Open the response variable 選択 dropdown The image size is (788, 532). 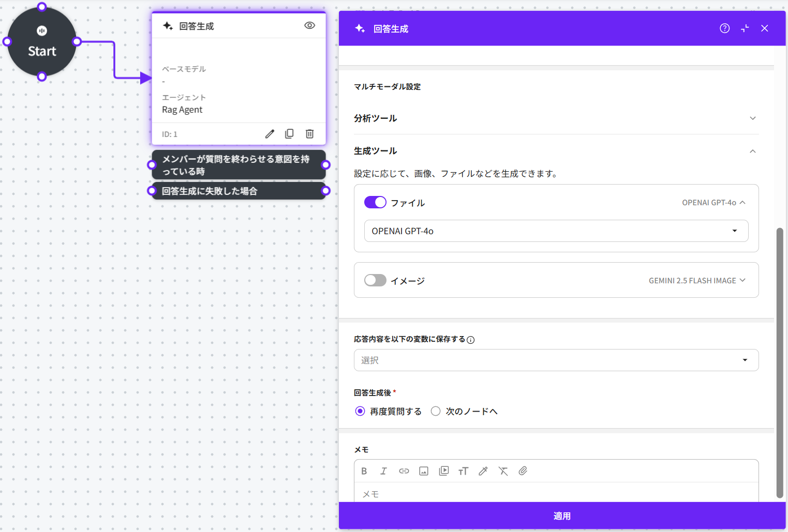(x=556, y=360)
